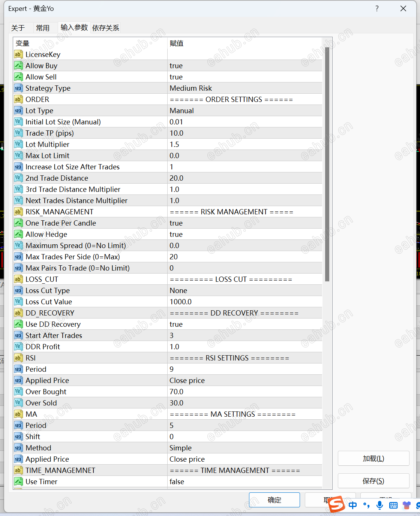Click the double icon beside Maximum Spread
This screenshot has width=420, height=516.
coord(18,245)
